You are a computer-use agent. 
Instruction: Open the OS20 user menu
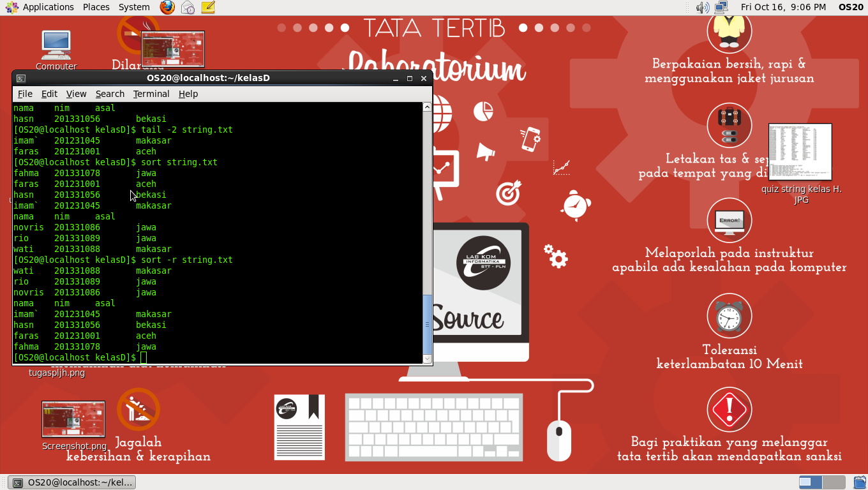pyautogui.click(x=851, y=7)
